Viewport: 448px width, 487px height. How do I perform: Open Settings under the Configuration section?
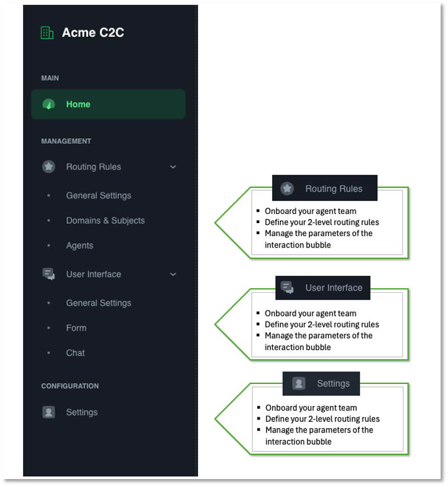pos(82,412)
